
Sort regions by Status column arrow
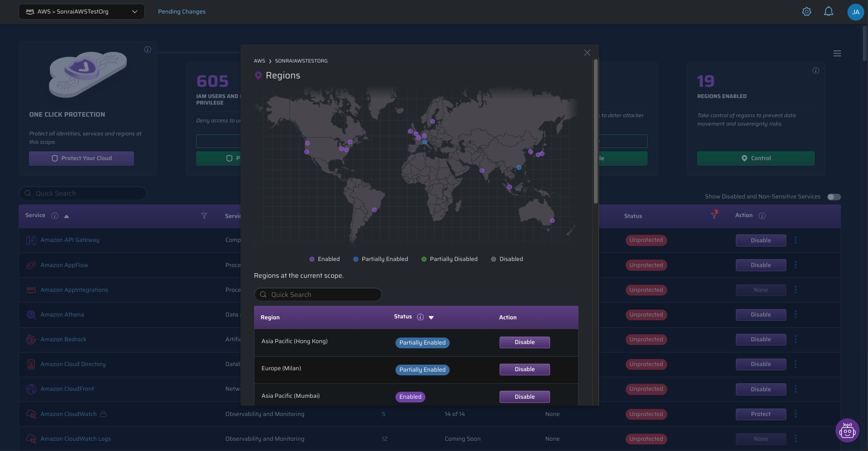431,317
